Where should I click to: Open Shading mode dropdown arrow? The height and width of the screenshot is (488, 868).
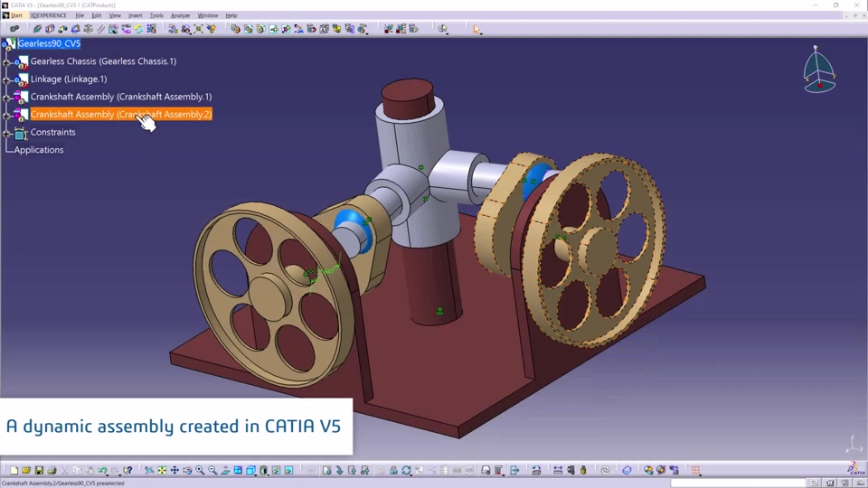269,474
